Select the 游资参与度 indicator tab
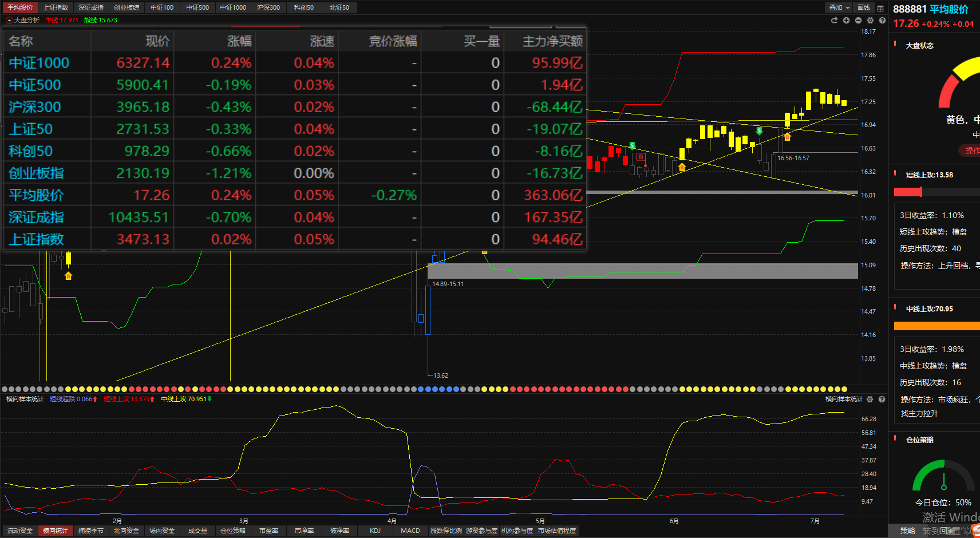This screenshot has height=538, width=980. (x=481, y=531)
